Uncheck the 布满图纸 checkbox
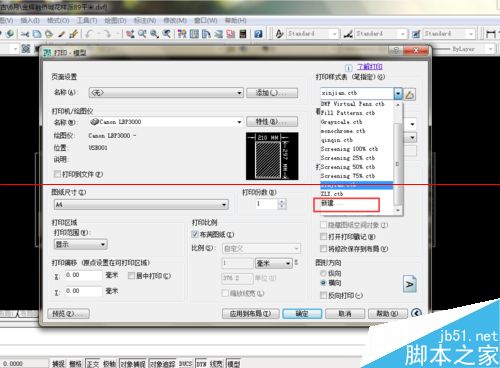The width and height of the screenshot is (500, 368). 195,234
